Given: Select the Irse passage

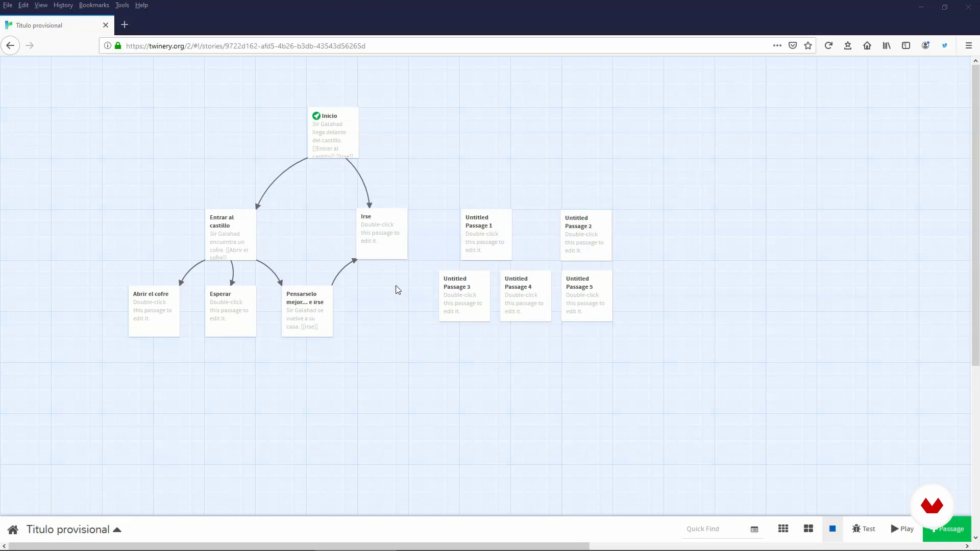Looking at the screenshot, I should coord(382,234).
